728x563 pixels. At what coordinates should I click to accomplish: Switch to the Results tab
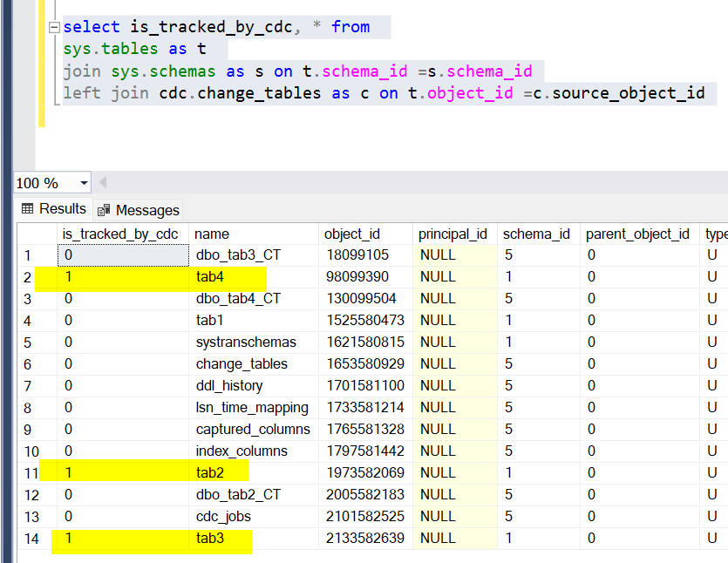54,209
